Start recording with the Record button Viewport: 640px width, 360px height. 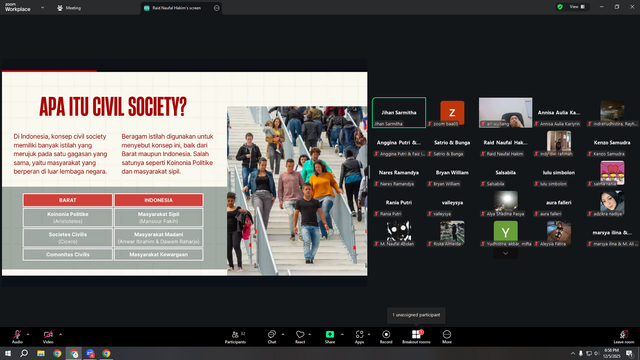[x=386, y=337]
